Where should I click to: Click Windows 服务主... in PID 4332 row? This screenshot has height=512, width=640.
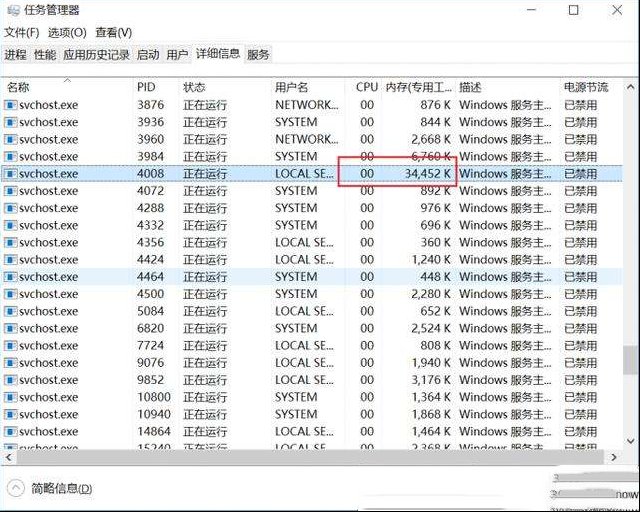tap(505, 225)
